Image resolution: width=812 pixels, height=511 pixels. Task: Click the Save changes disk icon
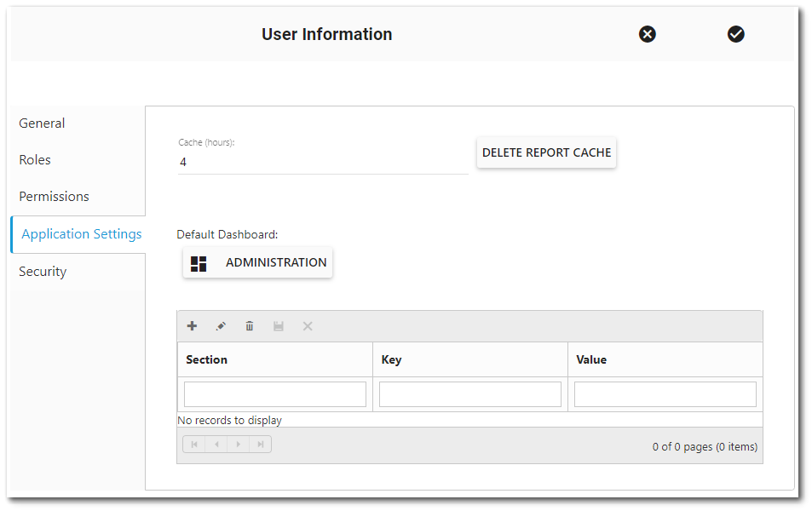click(278, 326)
